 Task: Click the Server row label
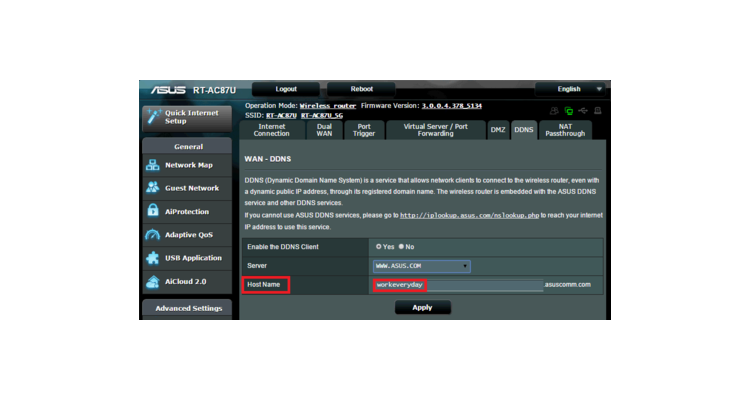click(257, 266)
